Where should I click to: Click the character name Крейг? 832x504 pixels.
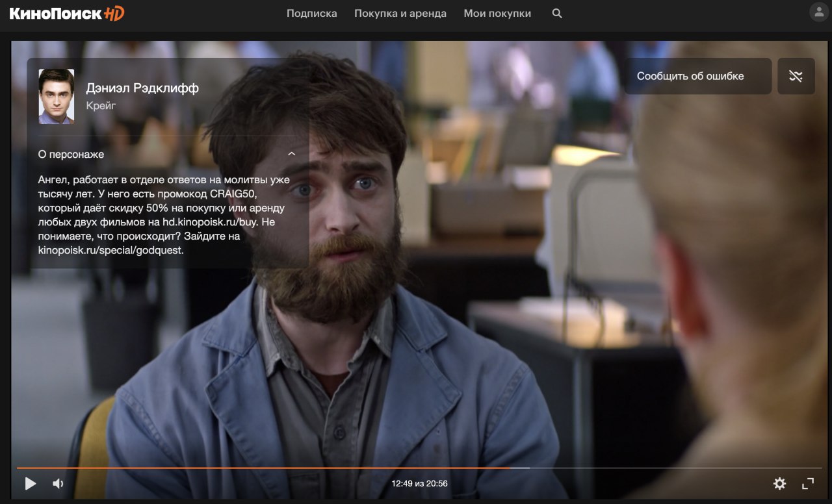pyautogui.click(x=101, y=105)
